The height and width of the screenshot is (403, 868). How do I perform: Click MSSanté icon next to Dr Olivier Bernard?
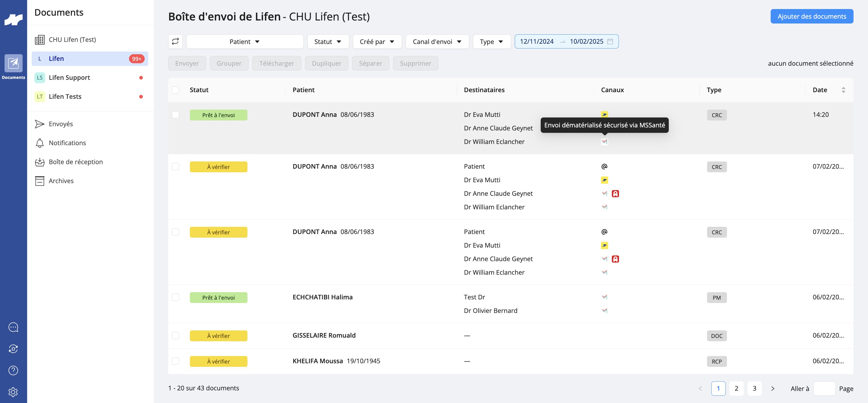(x=605, y=311)
